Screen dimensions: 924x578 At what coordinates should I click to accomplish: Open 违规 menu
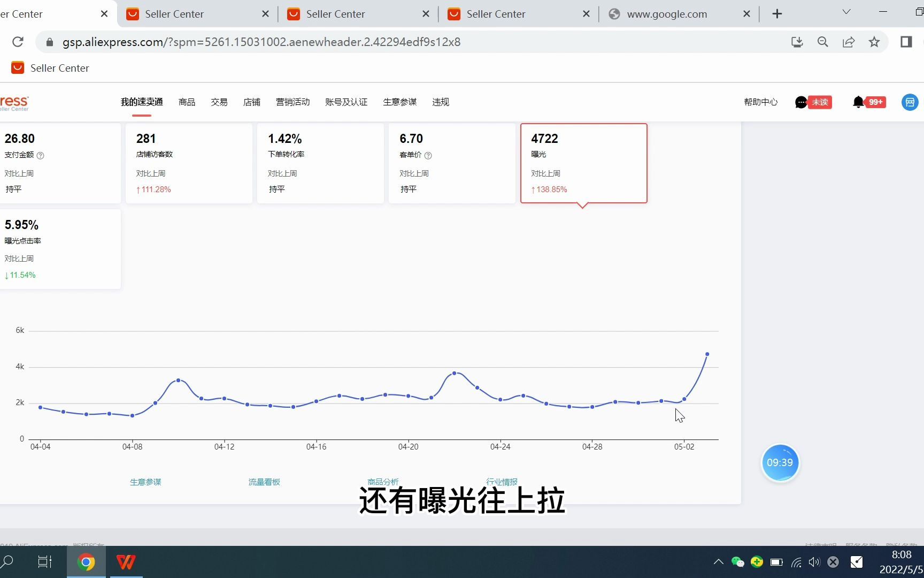(441, 102)
